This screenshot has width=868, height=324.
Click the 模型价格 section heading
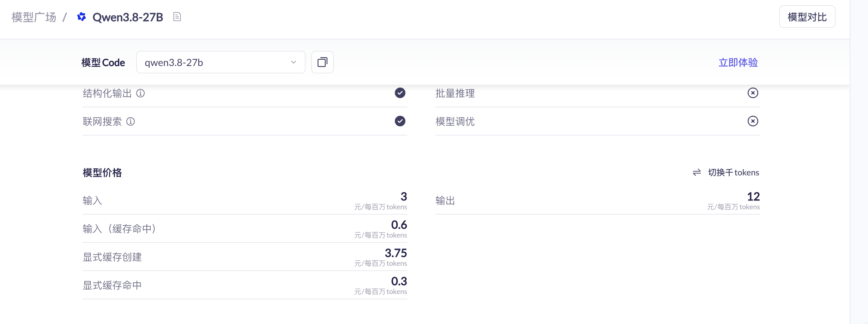click(102, 173)
